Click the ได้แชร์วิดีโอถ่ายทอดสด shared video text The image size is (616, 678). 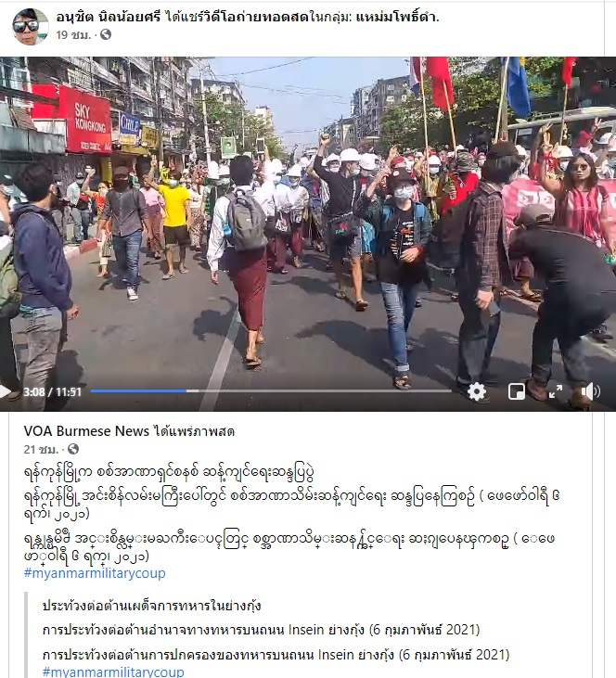tap(237, 17)
